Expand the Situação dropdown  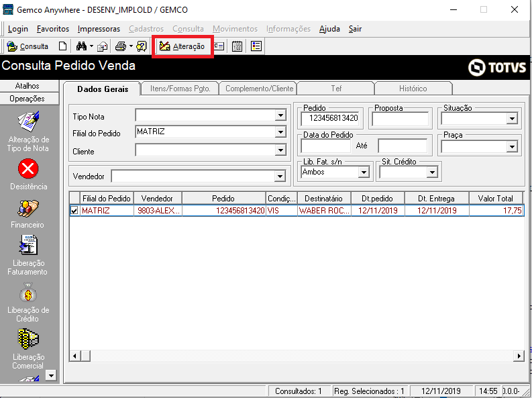(512, 119)
